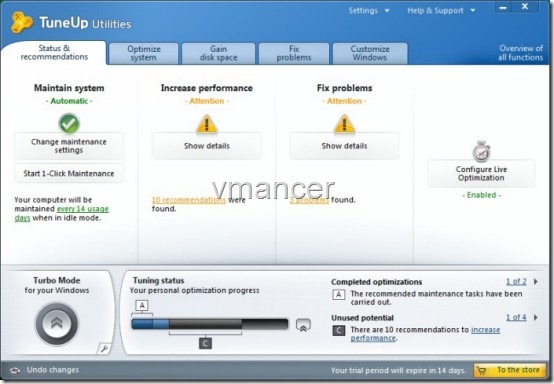Show details for Fix problems
The width and height of the screenshot is (554, 384).
344,146
